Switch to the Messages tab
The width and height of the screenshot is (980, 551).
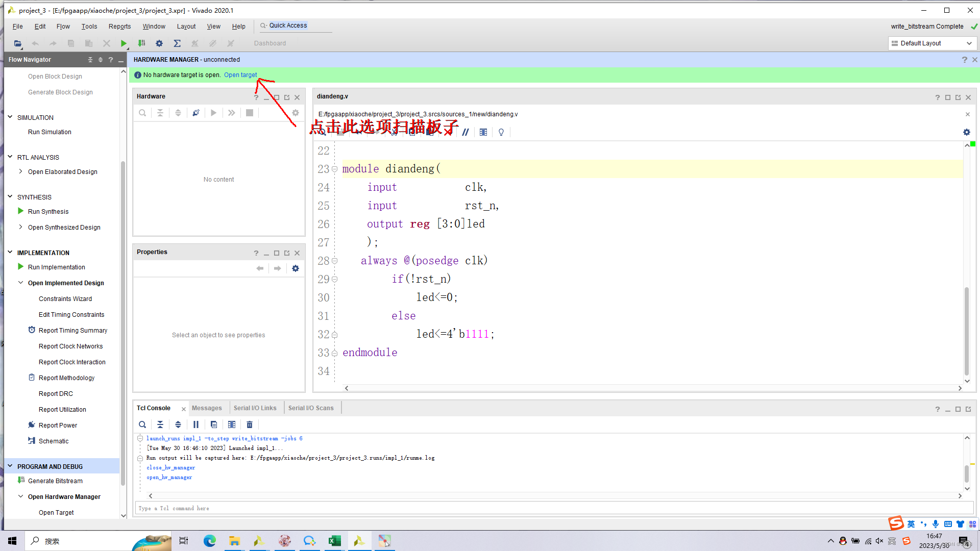click(x=207, y=408)
